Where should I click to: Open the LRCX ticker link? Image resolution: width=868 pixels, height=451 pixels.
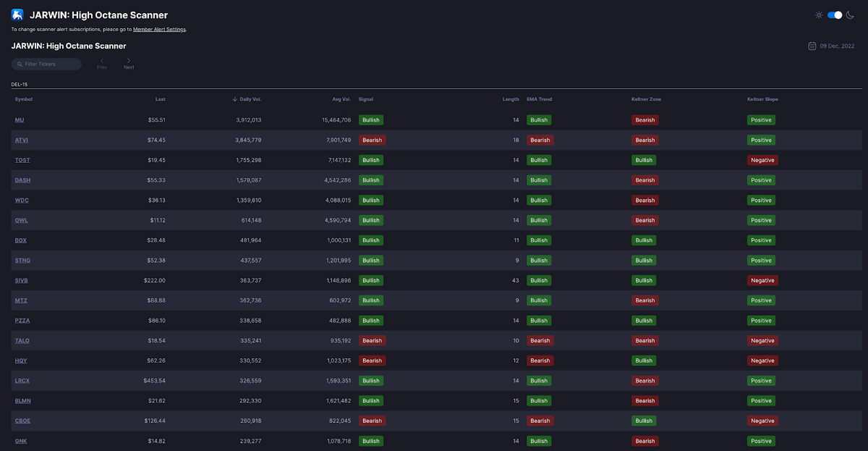pos(22,381)
